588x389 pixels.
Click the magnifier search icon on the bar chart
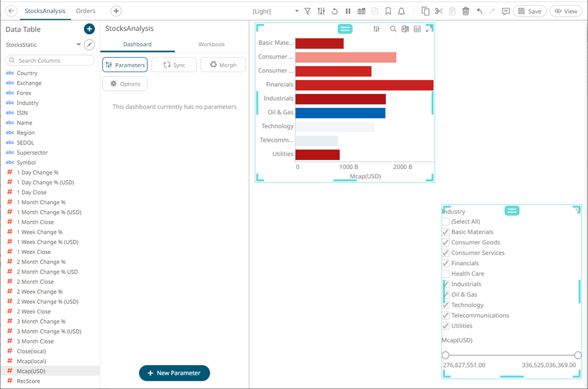click(x=393, y=29)
